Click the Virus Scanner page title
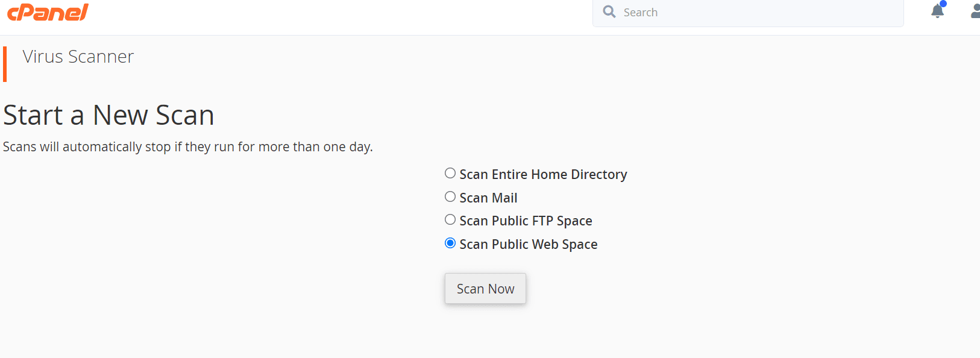The height and width of the screenshot is (358, 980). 78,57
